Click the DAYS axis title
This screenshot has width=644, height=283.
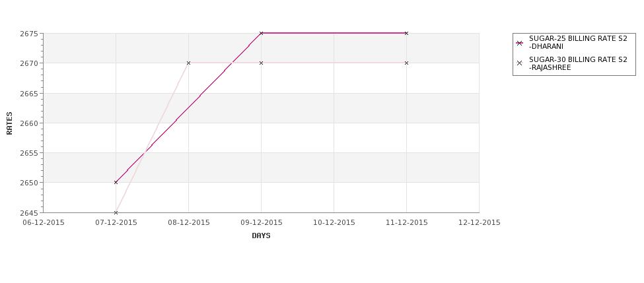point(261,236)
